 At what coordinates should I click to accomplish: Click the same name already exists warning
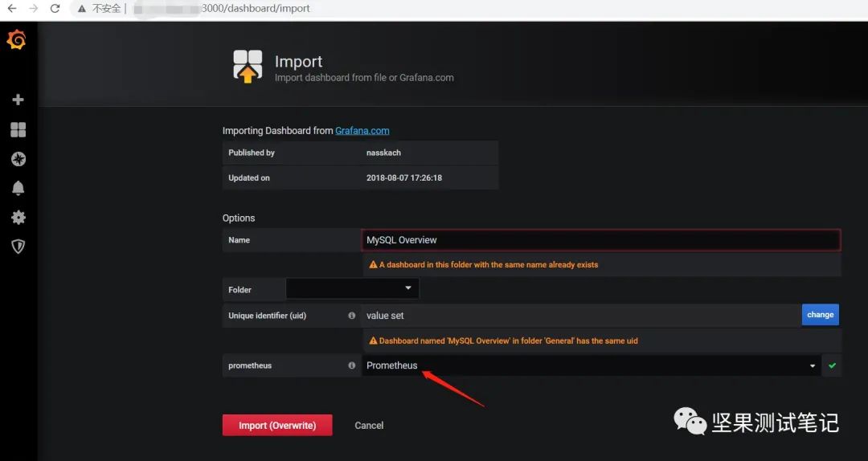[483, 264]
